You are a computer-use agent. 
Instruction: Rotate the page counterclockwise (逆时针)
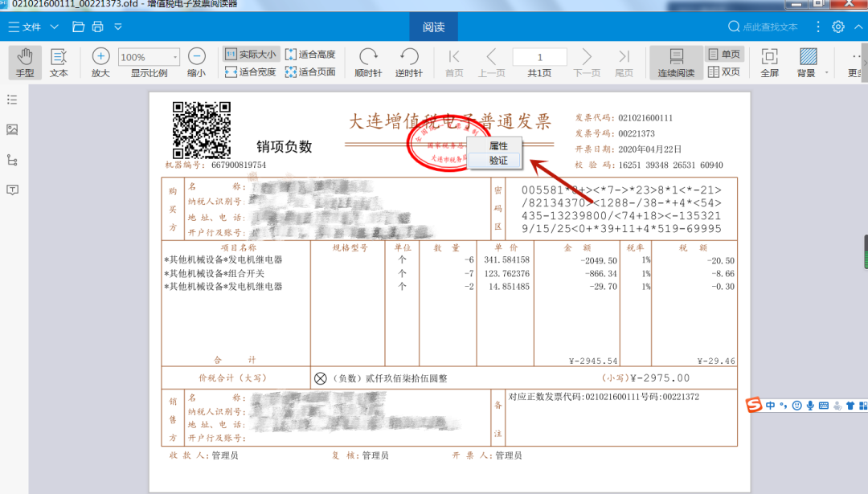click(409, 62)
